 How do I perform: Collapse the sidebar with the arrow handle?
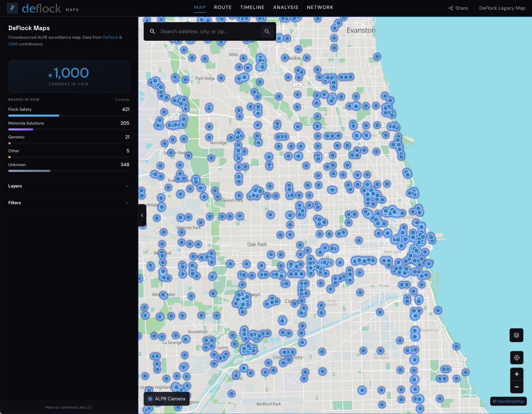coord(142,215)
